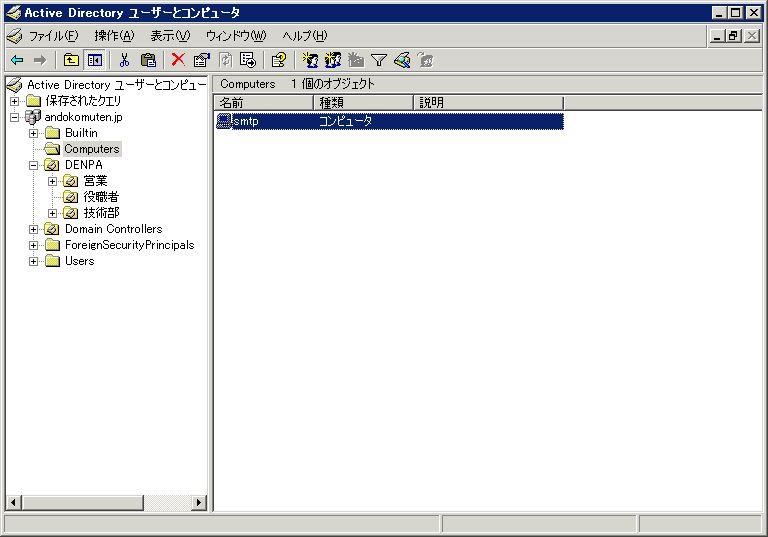The image size is (768, 537).
Task: Expand the Builtin folder node
Action: [33, 133]
